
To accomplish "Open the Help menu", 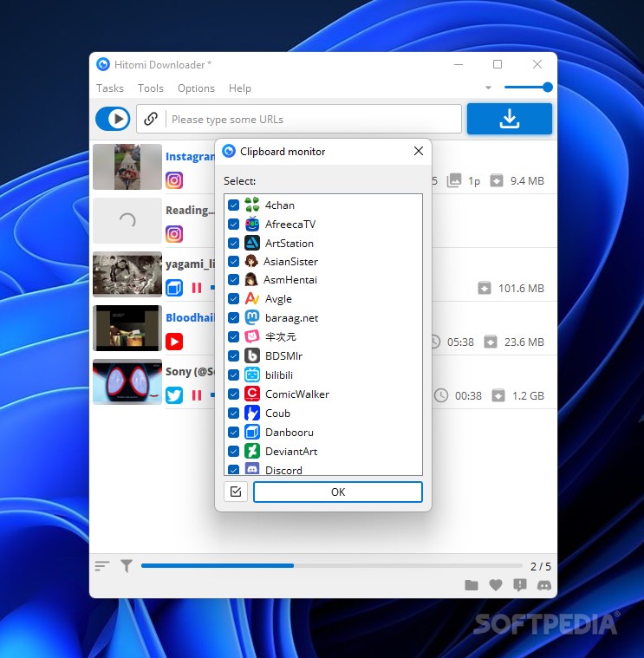I will click(x=240, y=88).
